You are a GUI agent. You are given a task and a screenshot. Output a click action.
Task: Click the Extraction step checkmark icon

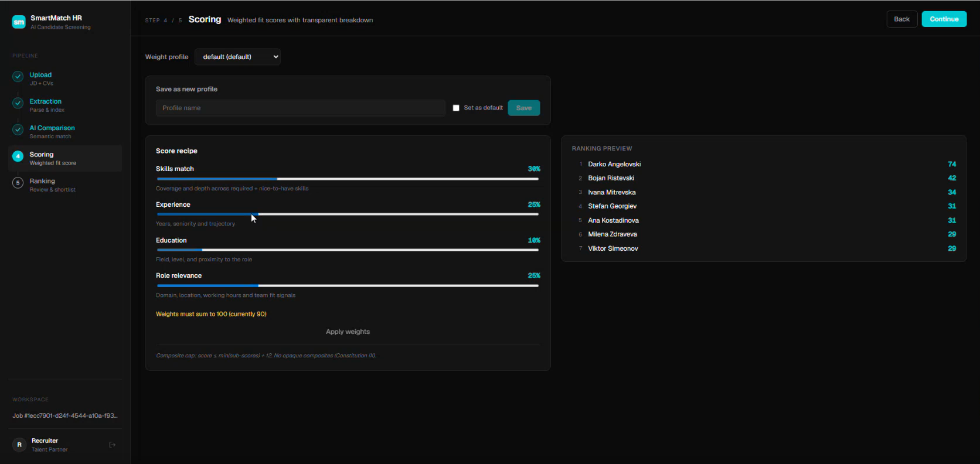(x=18, y=103)
